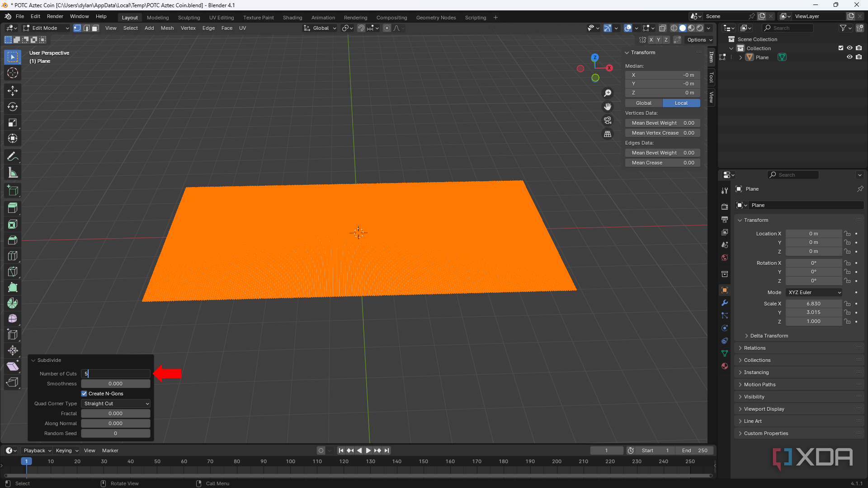868x488 pixels.
Task: Open the XYZ Euler rotation mode dropdown
Action: point(814,292)
